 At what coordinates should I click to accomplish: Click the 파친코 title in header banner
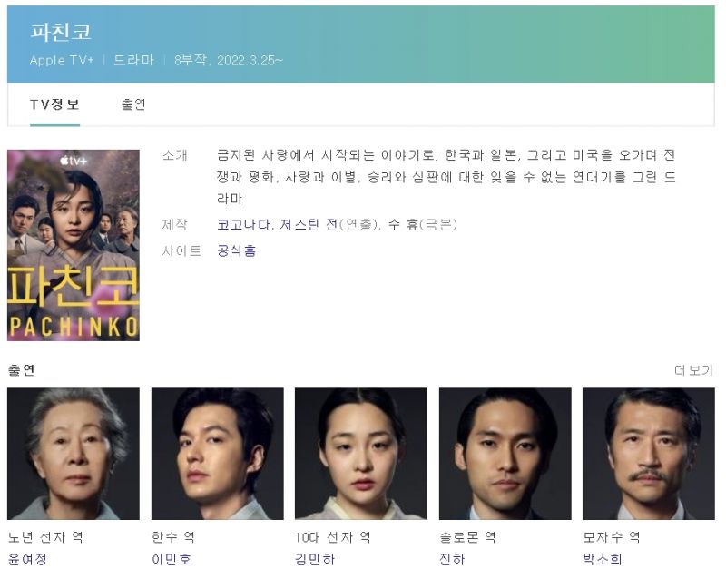61,32
